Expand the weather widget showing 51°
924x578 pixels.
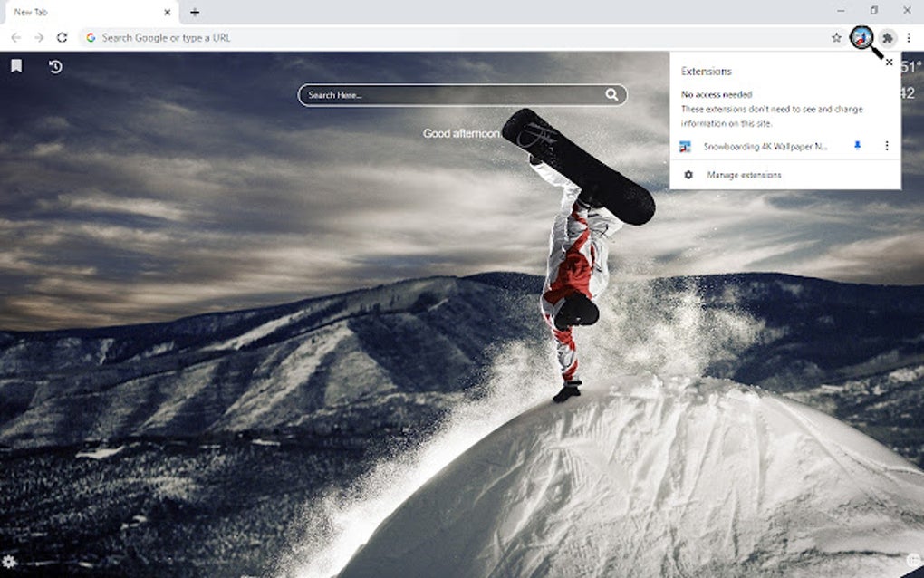(x=910, y=66)
